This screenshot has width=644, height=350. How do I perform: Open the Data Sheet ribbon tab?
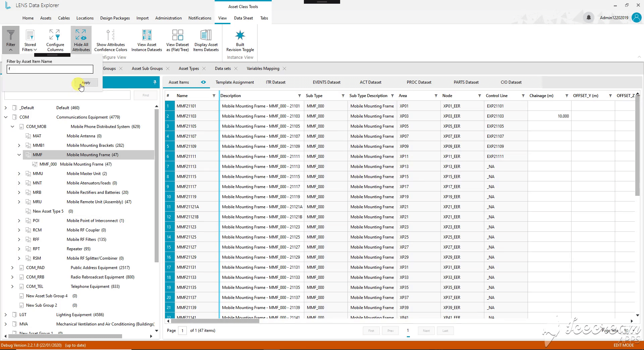[x=243, y=18]
